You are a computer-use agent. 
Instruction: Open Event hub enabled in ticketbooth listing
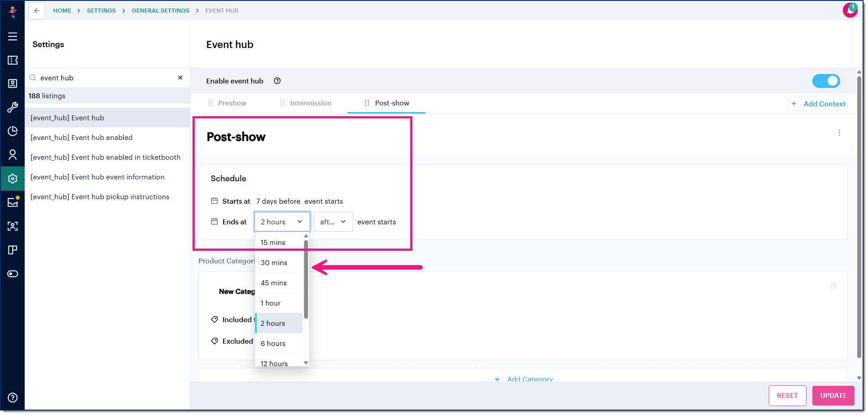(x=107, y=157)
